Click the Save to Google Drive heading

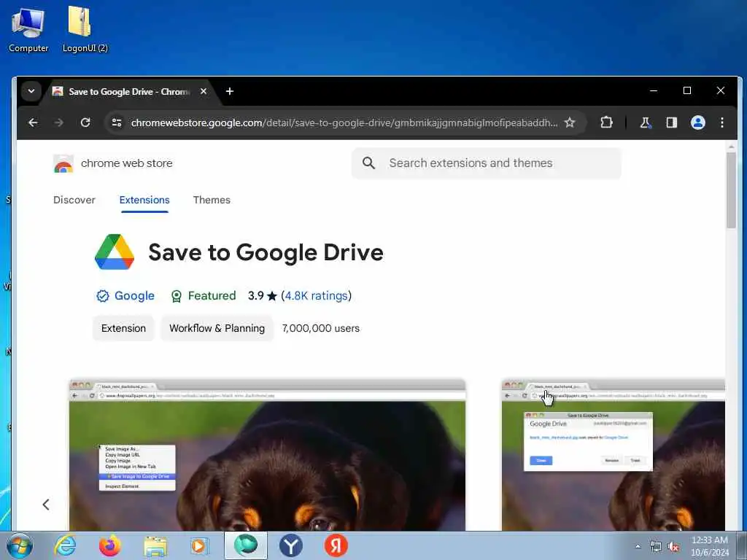pyautogui.click(x=266, y=252)
